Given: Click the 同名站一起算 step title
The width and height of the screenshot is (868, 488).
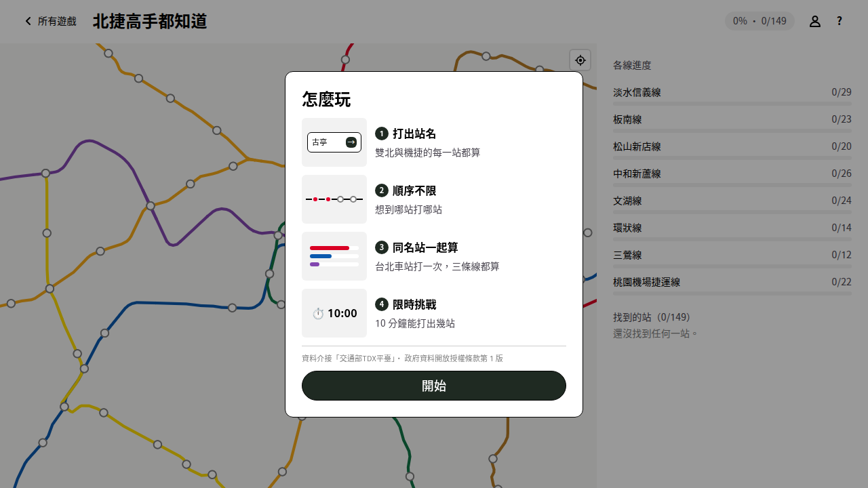Looking at the screenshot, I should click(425, 247).
